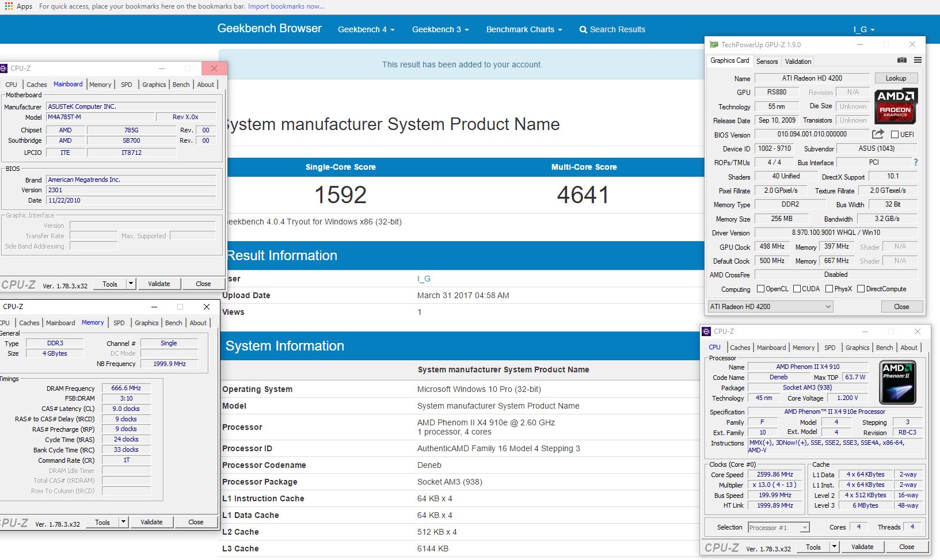Open the I_G account dropdown in the navbar
The height and width of the screenshot is (560, 940).
(863, 29)
